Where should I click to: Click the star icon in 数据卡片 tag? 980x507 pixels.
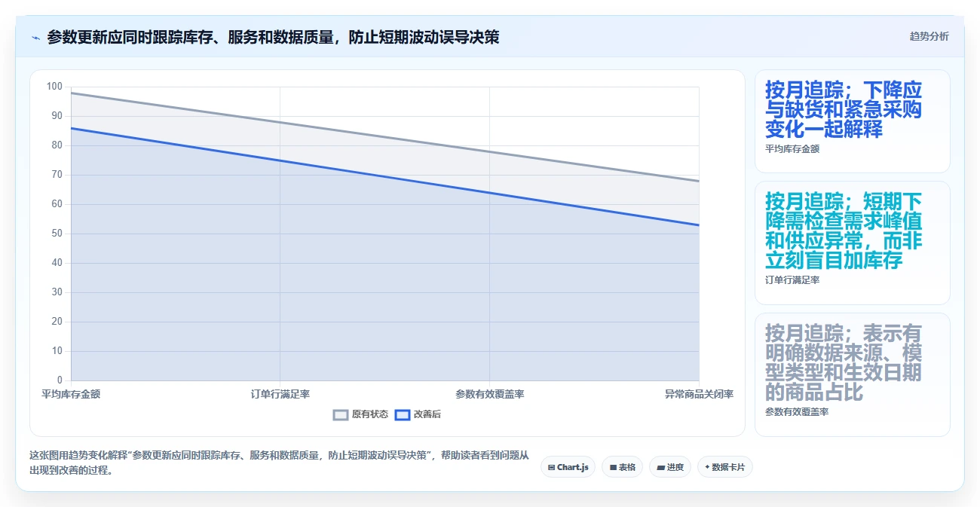(707, 467)
